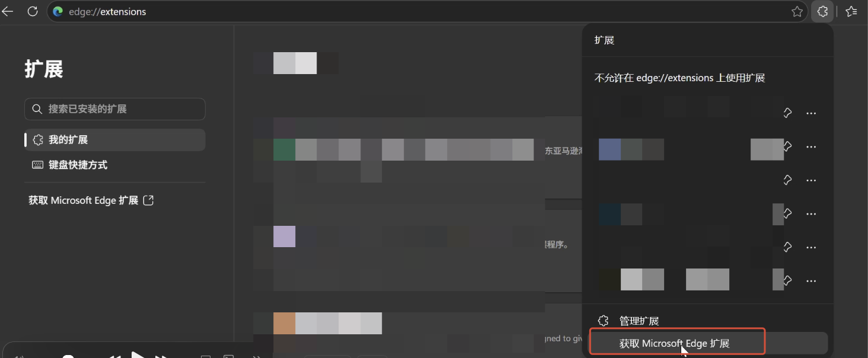Choose 管理扩展 in the extensions popup
This screenshot has width=868, height=358.
pos(708,321)
